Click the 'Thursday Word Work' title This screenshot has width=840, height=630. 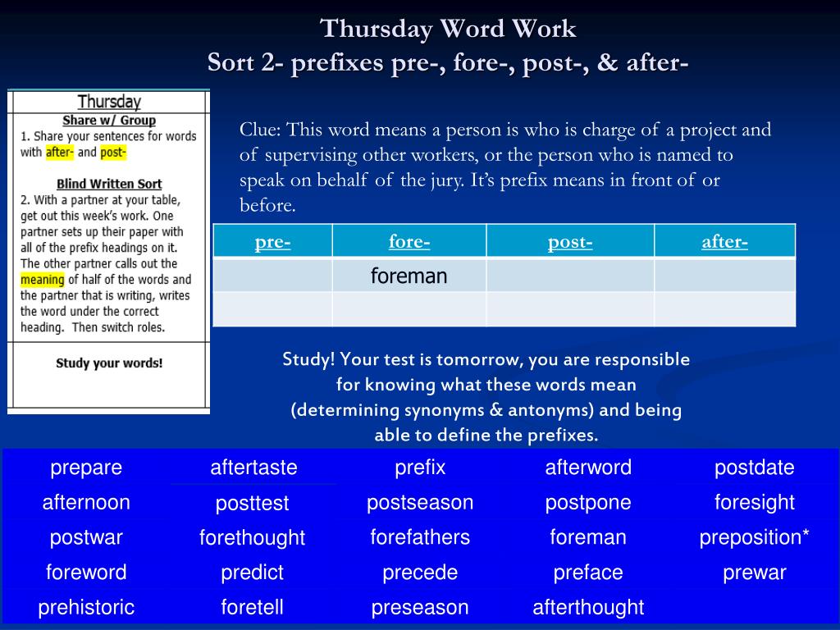click(448, 29)
